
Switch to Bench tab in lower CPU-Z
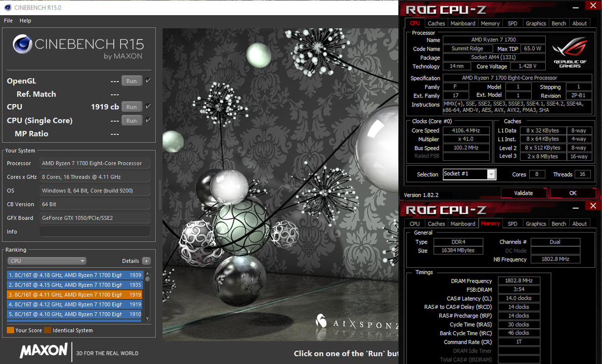click(559, 224)
